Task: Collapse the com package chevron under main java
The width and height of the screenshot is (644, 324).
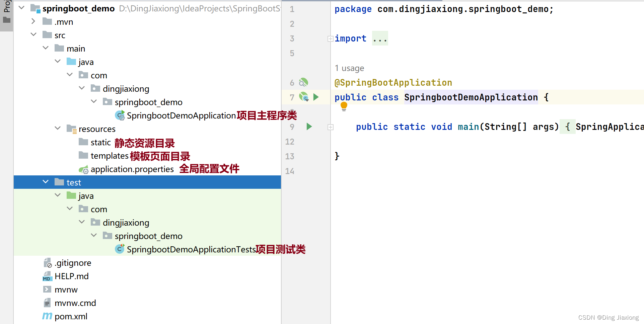Action: 70,75
